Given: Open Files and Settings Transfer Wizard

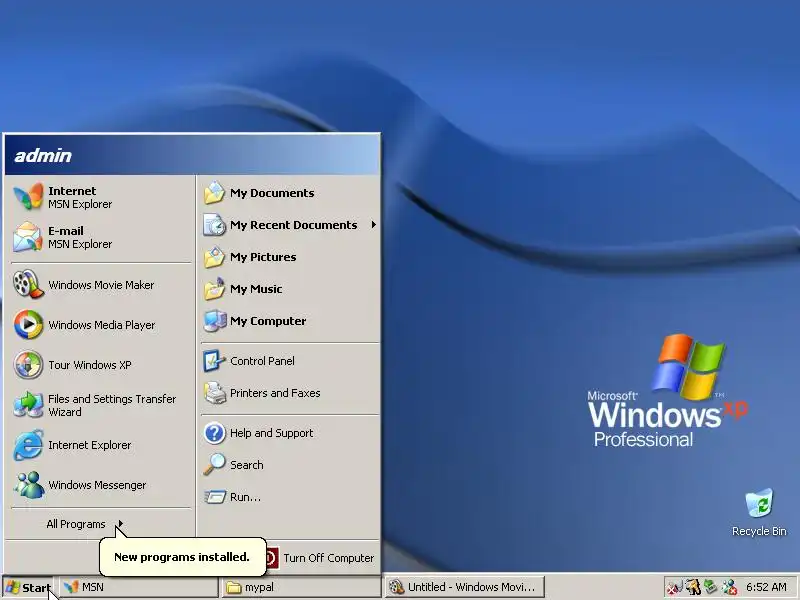Looking at the screenshot, I should click(100, 405).
